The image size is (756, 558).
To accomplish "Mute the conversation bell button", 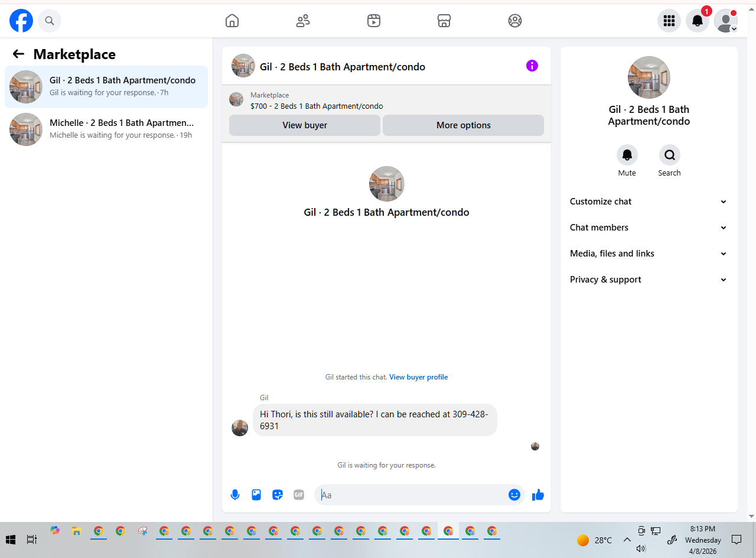I will click(627, 155).
